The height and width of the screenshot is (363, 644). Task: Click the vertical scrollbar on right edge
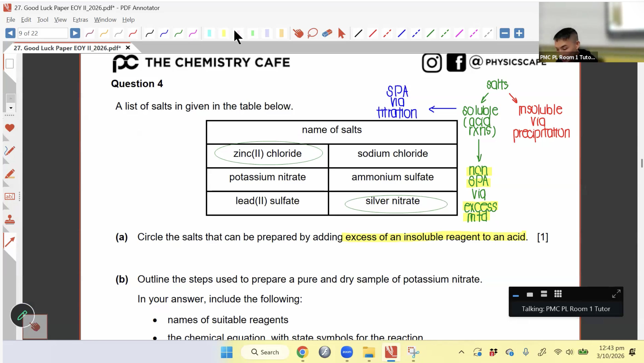[642, 163]
